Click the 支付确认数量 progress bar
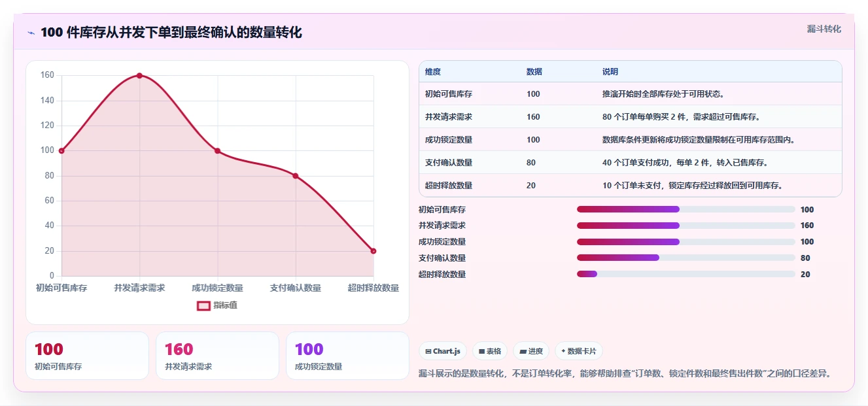 pos(686,258)
